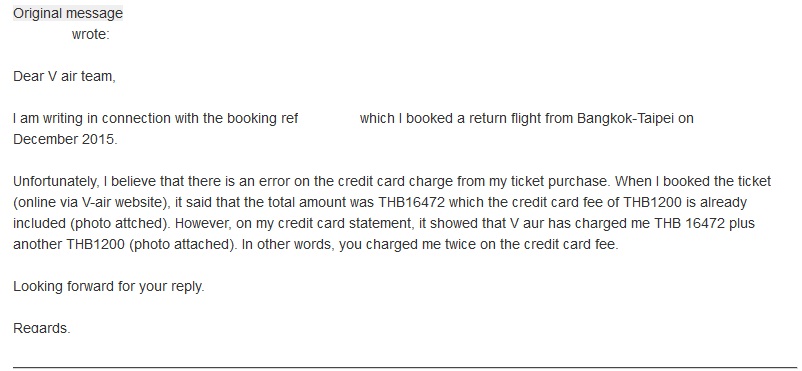Click the "Regards," sign-off
This screenshot has width=802, height=371.
coord(41,328)
